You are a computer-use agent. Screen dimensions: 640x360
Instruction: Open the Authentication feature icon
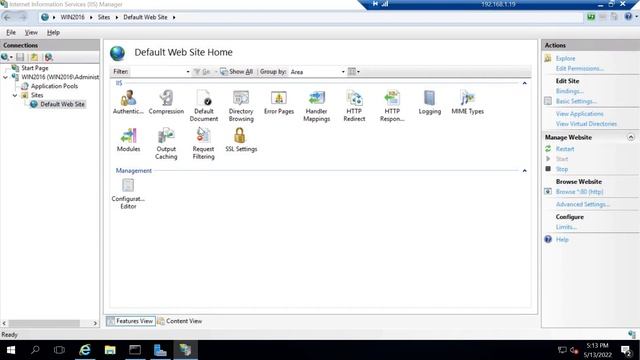point(128,102)
